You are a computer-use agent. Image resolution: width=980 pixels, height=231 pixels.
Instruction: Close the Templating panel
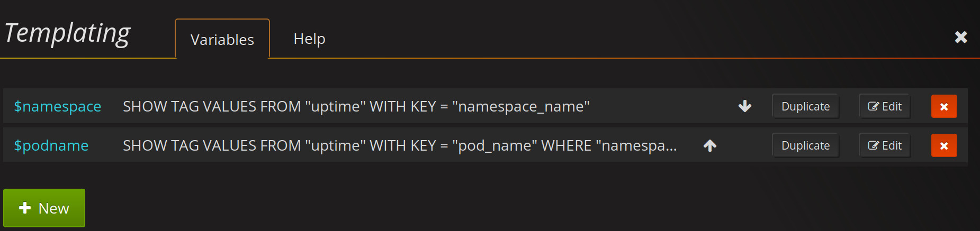961,37
